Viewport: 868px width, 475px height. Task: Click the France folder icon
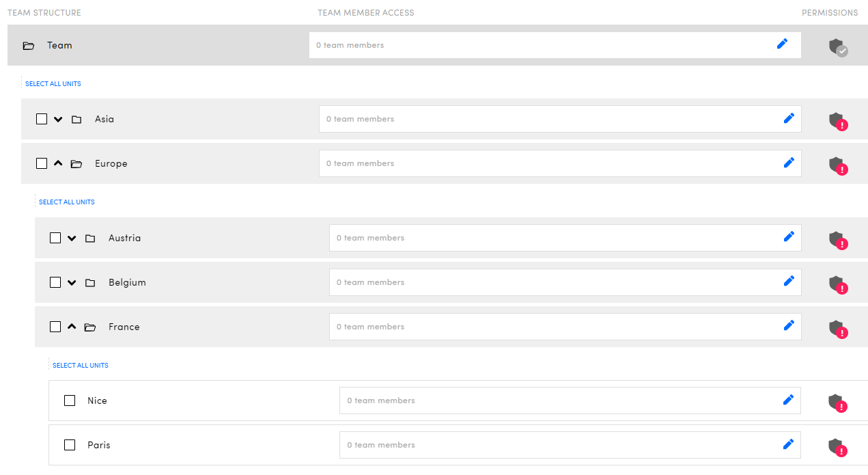[x=90, y=327]
